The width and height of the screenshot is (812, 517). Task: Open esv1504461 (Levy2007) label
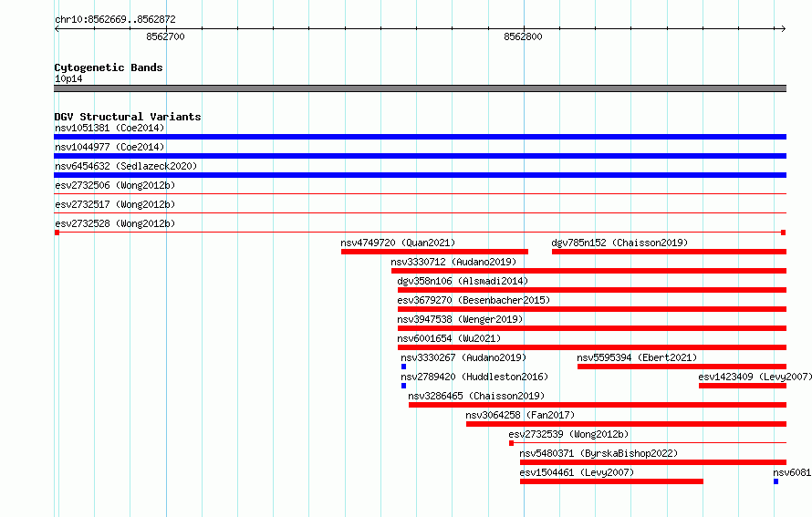577,472
